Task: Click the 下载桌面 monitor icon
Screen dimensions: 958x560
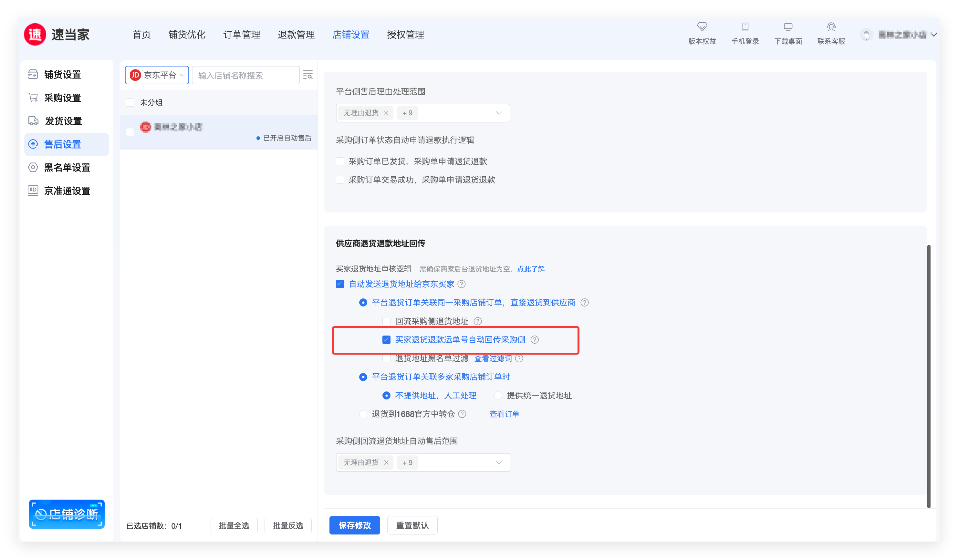Action: tap(788, 27)
